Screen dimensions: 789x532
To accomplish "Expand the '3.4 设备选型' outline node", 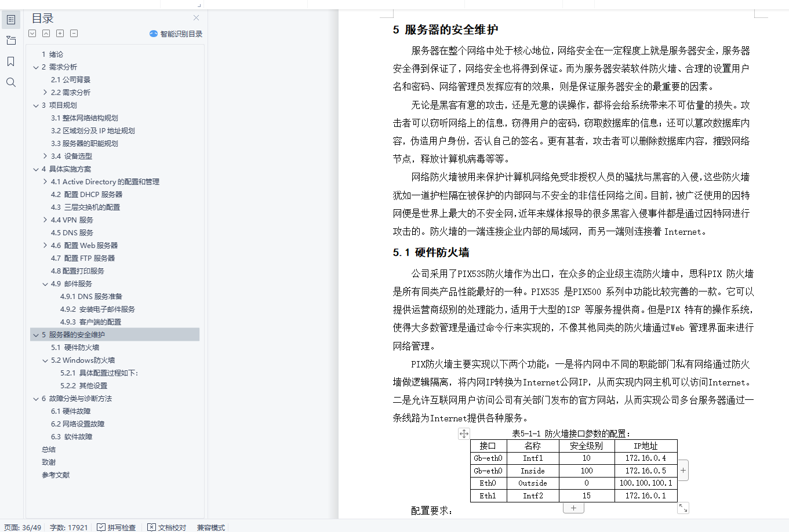I will point(45,156).
